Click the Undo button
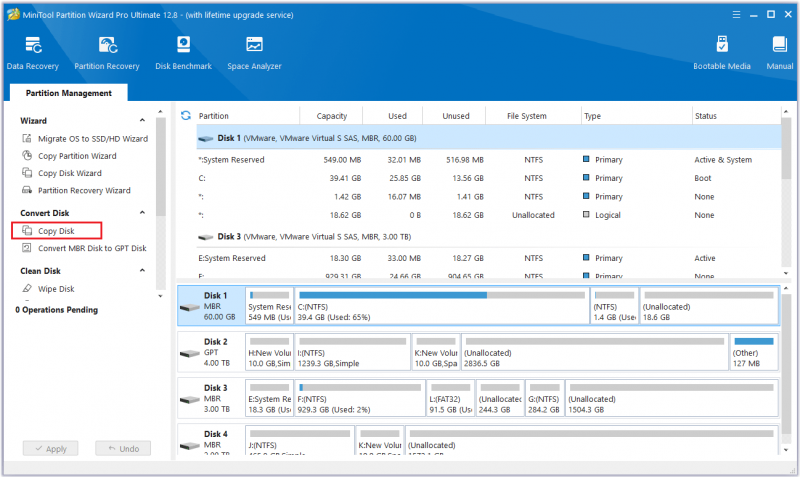The width and height of the screenshot is (800, 477). 123,448
